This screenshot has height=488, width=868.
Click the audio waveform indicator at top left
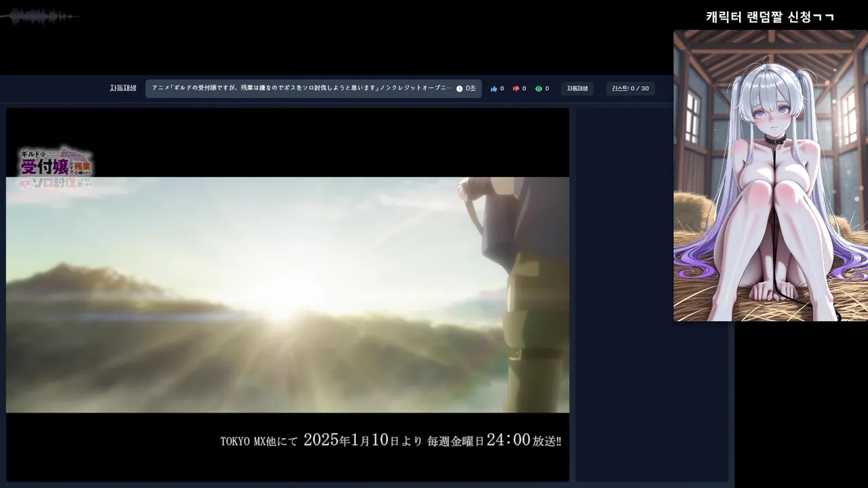[39, 17]
